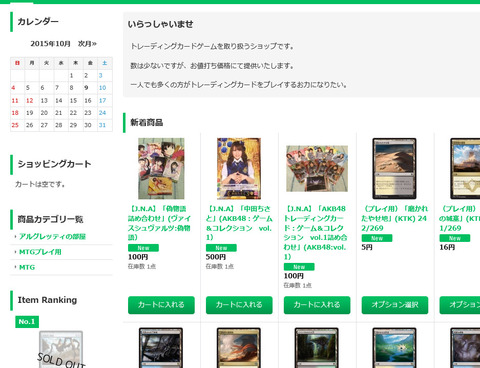Open the MTG category link
Screen dimensions: 480x368
click(27, 267)
